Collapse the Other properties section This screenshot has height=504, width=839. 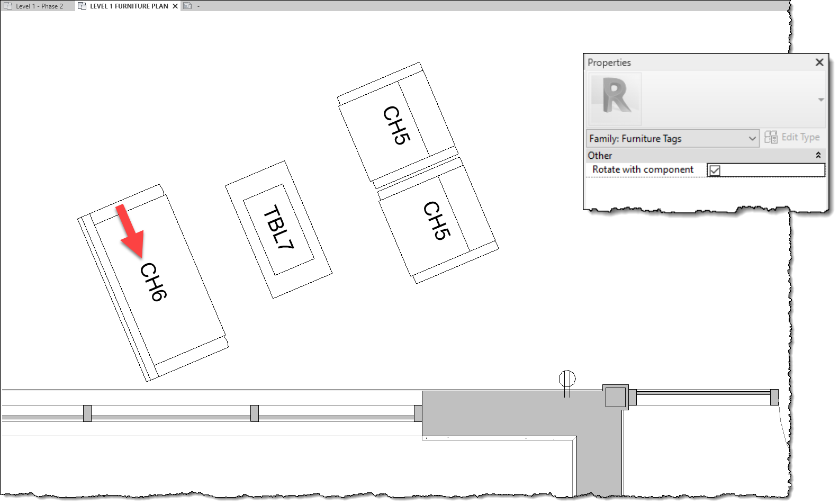[818, 155]
